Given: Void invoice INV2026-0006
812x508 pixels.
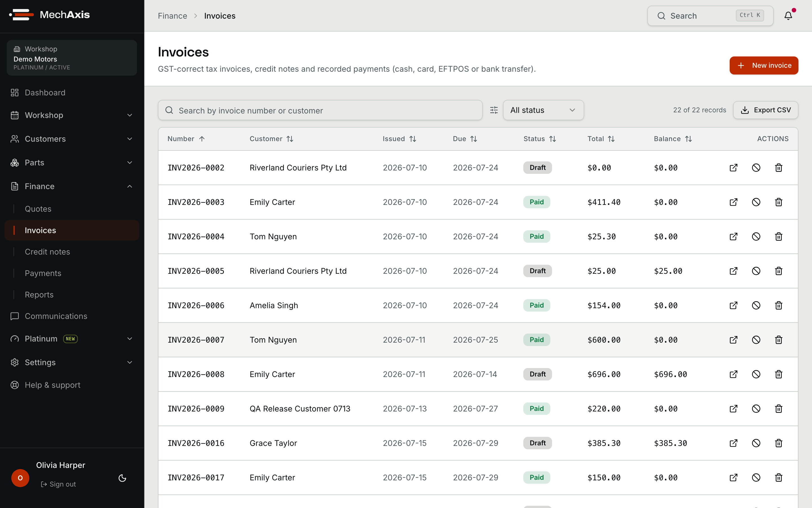Looking at the screenshot, I should point(756,305).
